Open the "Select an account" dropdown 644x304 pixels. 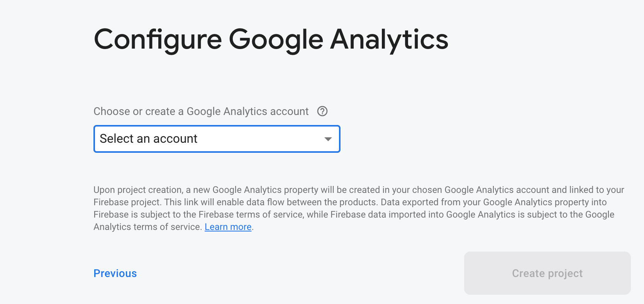pos(217,139)
